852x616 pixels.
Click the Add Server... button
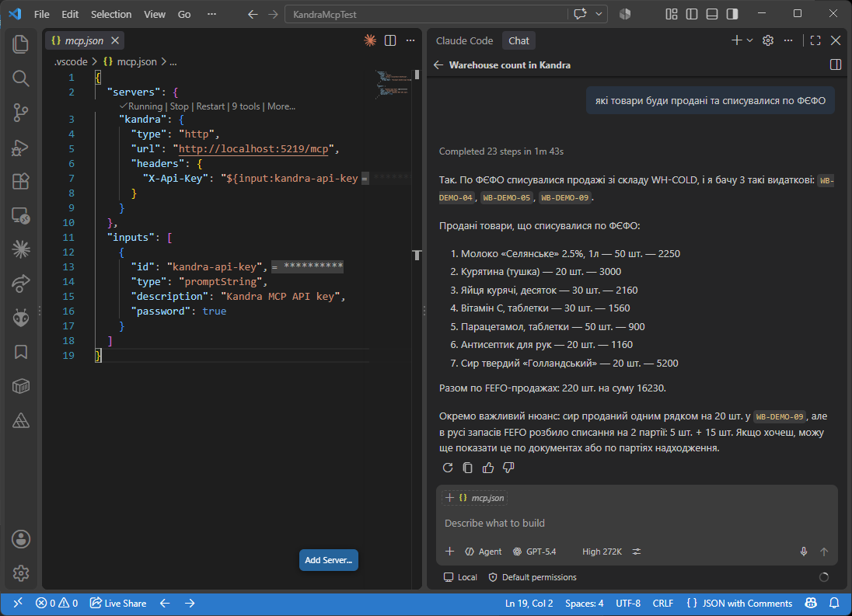(328, 560)
